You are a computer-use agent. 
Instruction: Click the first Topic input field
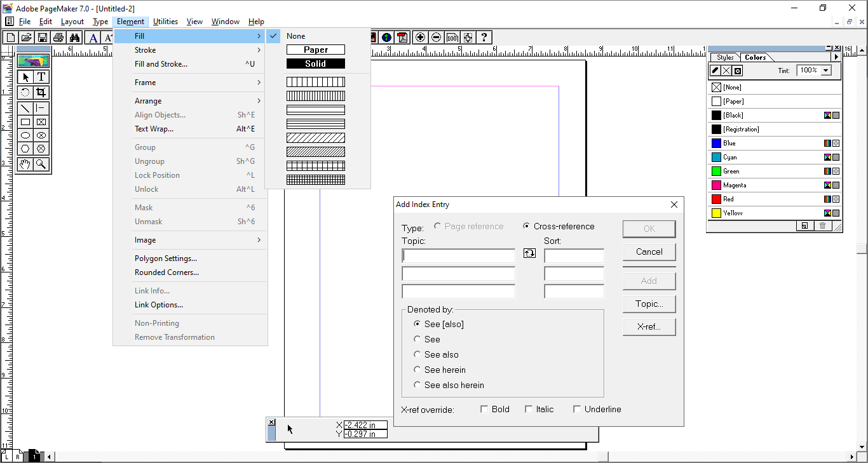coord(458,255)
